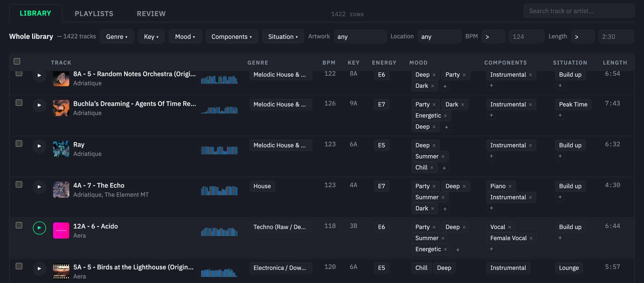Change the Length comparison operator
The height and width of the screenshot is (283, 644).
pos(582,37)
